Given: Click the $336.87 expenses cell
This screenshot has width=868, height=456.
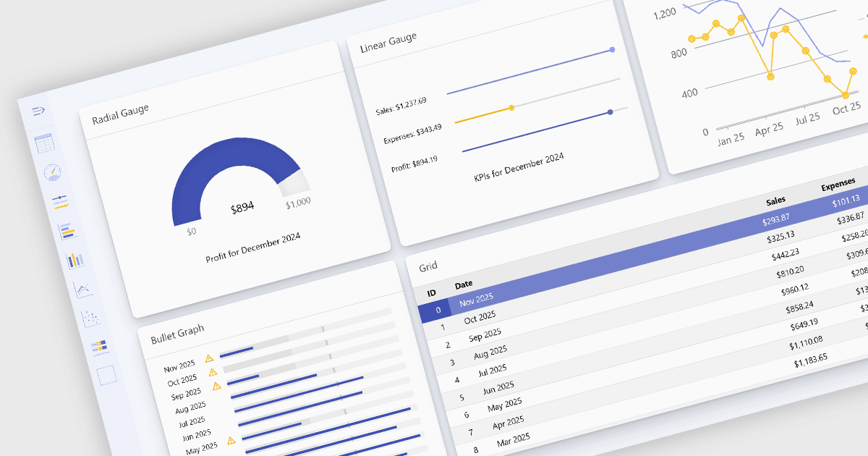Looking at the screenshot, I should pos(850,218).
